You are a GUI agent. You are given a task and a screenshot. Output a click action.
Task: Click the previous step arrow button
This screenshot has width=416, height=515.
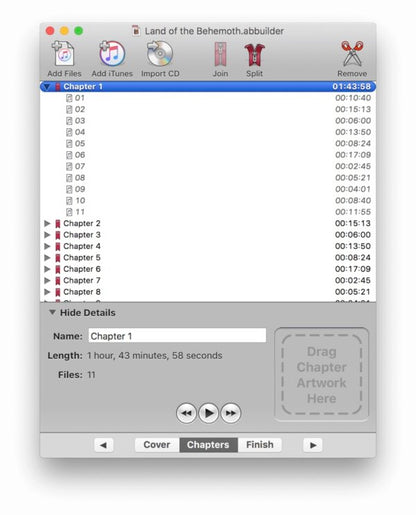[104, 445]
